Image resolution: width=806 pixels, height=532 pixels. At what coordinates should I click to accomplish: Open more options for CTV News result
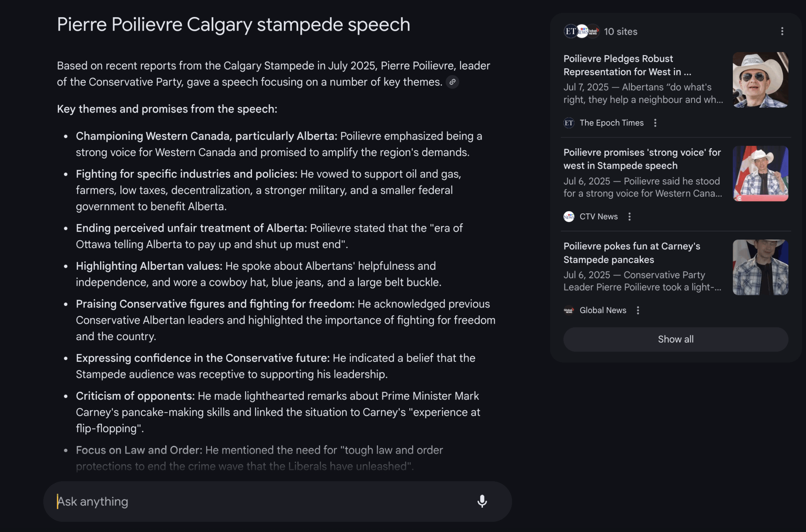[629, 216]
